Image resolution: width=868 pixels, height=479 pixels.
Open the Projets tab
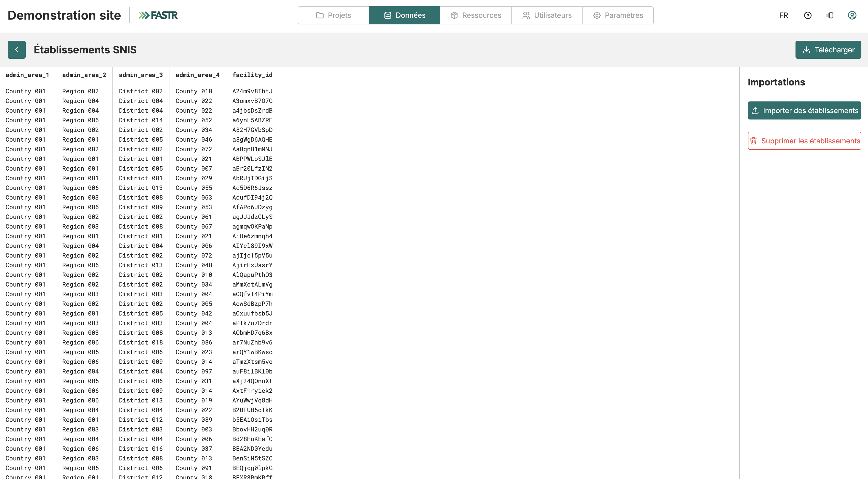[x=333, y=16]
